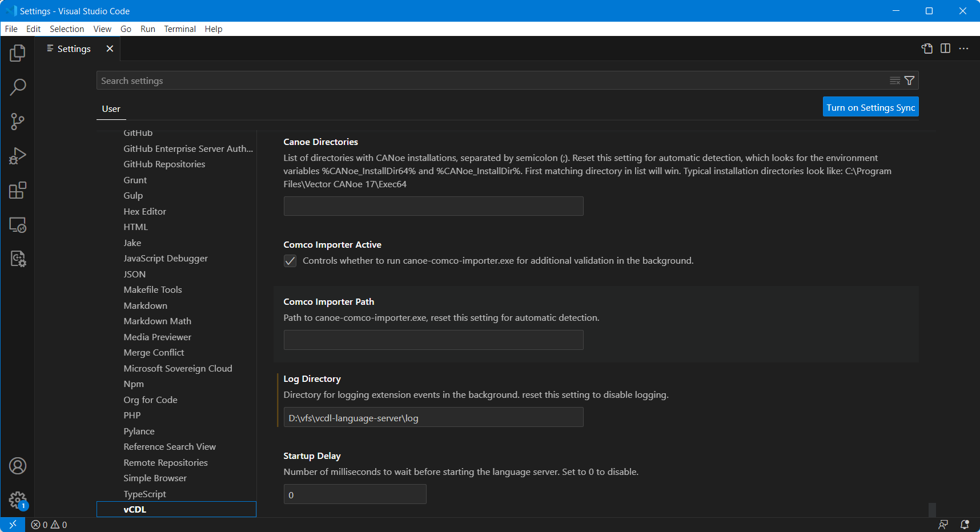Select vCDL in settings tree
The width and height of the screenshot is (980, 532).
(176, 509)
